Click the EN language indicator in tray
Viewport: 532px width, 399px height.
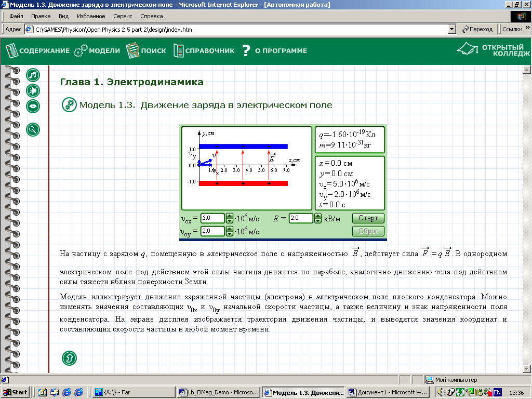(497, 393)
